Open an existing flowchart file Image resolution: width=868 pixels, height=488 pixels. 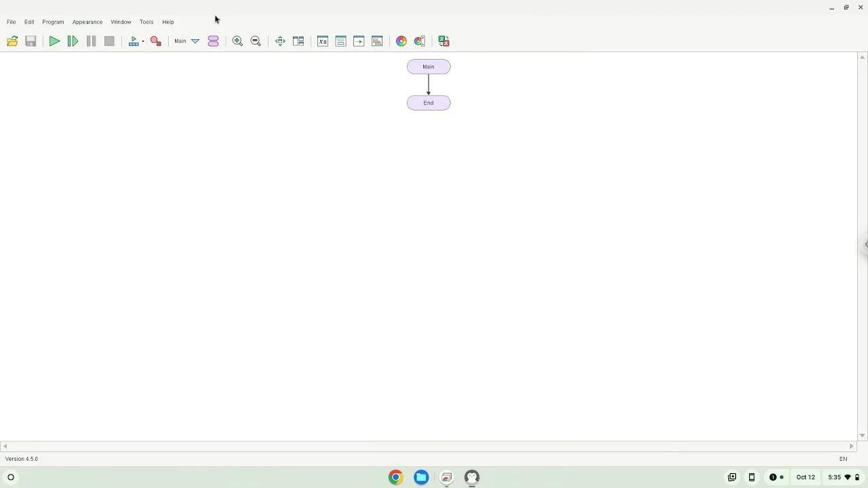pos(12,41)
